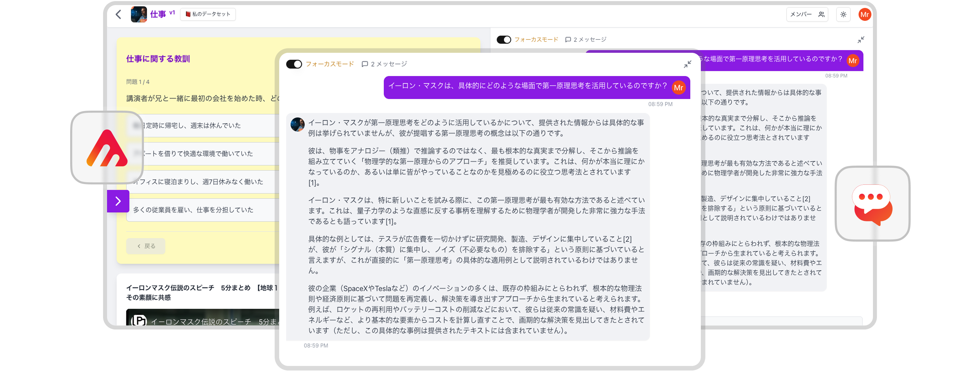980x371 pixels.
Task: Select answer ートを借りて快適な環境で働いていた
Action: pyautogui.click(x=203, y=154)
